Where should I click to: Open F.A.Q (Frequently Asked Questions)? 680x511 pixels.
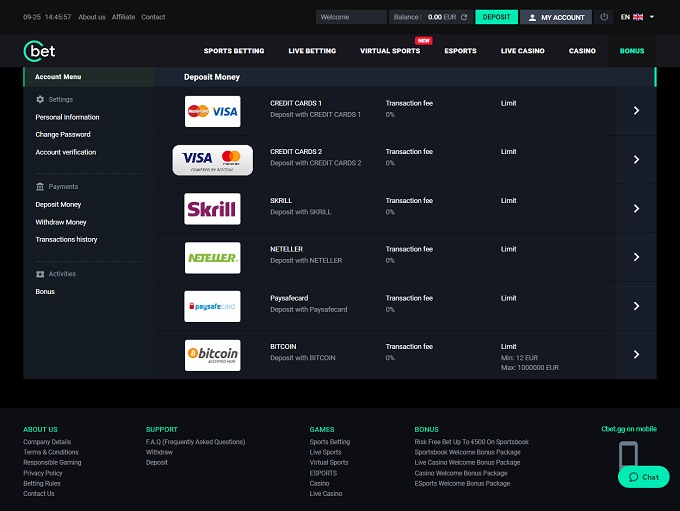pyautogui.click(x=195, y=442)
